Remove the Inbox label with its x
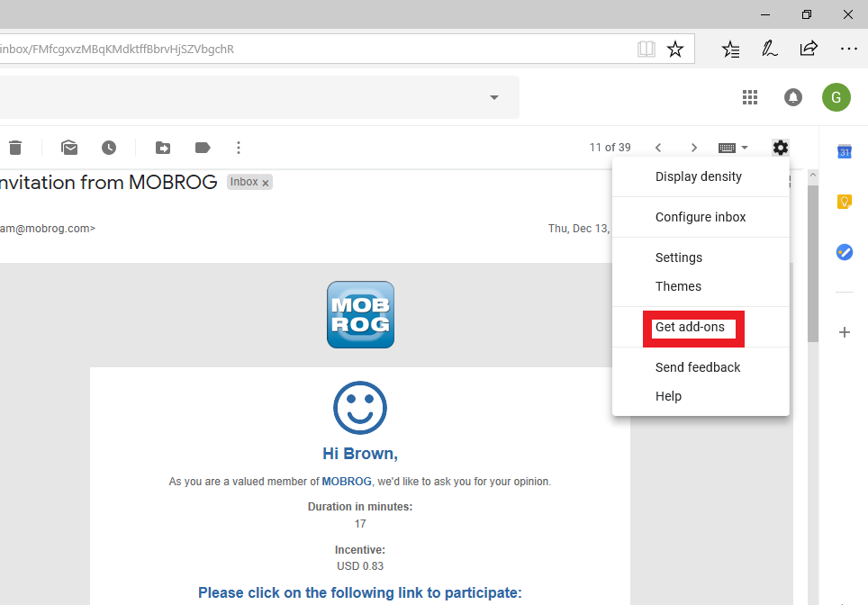This screenshot has width=868, height=605. pyautogui.click(x=265, y=182)
